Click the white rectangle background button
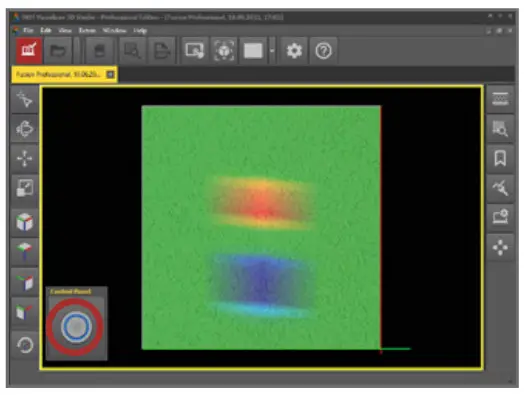528x395 pixels. (253, 51)
